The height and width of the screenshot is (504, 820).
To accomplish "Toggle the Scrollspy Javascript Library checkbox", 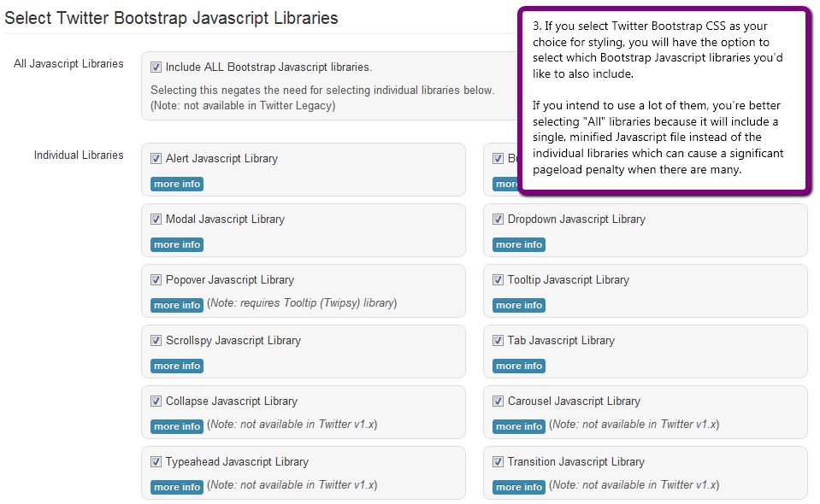I will (x=156, y=340).
